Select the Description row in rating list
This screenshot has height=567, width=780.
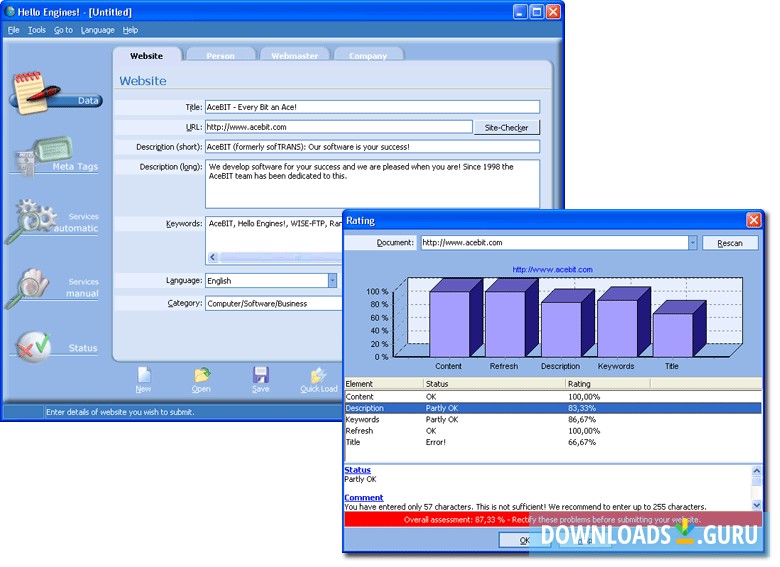point(553,408)
